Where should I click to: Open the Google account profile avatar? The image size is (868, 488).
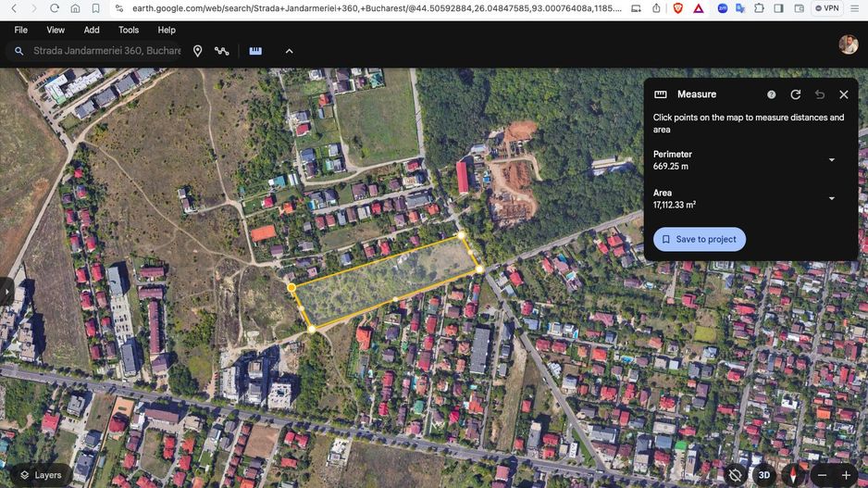[848, 44]
